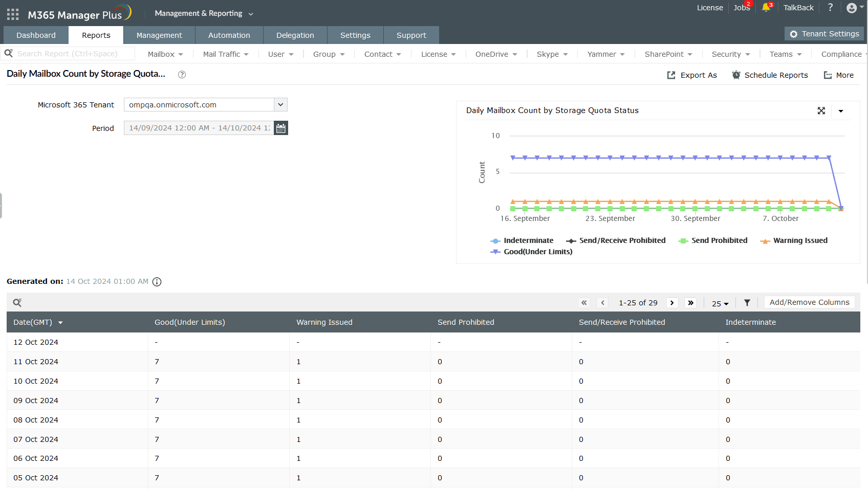Hide the Warning Issued legend series
Image resolution: width=868 pixels, height=489 pixels.
(799, 240)
